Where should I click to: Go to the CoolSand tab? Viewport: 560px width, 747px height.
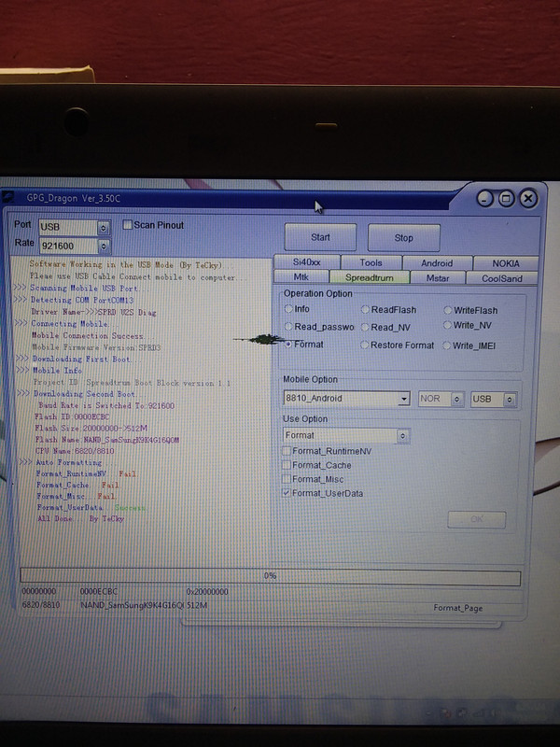[x=502, y=278]
